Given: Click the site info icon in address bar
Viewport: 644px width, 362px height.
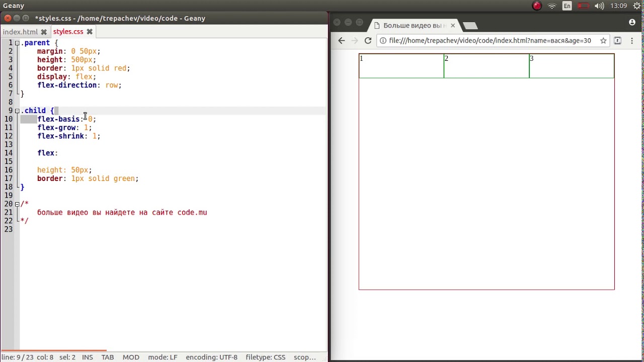Looking at the screenshot, I should tap(383, 41).
